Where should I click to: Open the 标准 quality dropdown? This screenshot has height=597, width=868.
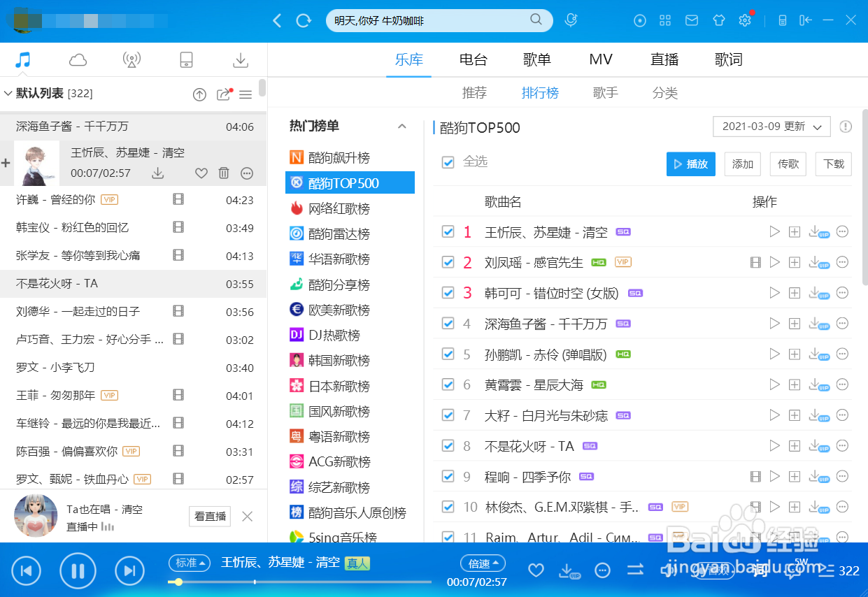(x=190, y=563)
